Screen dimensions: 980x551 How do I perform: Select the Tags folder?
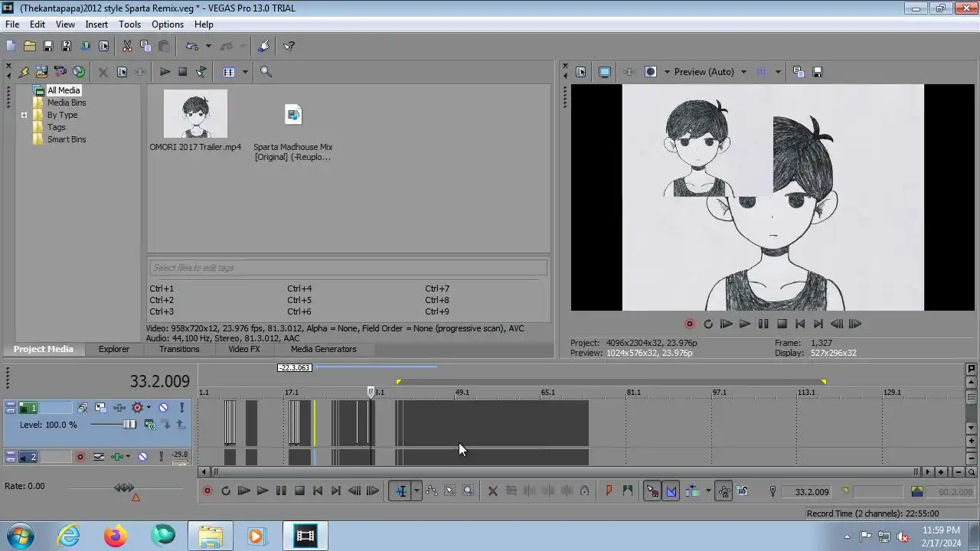(56, 127)
